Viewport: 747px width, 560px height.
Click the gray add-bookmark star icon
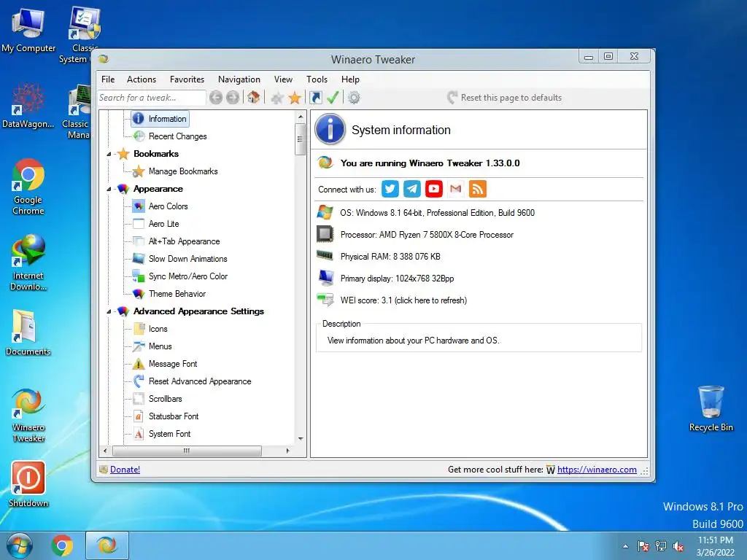point(276,98)
